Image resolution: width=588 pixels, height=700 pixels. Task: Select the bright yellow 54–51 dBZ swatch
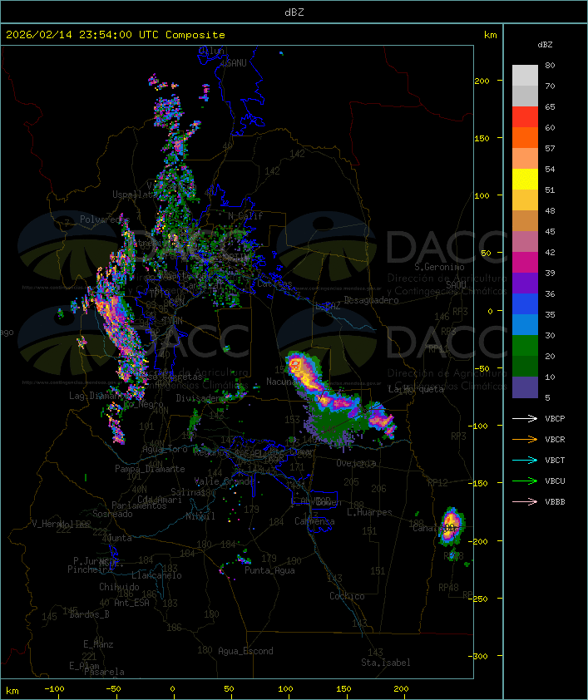[525, 179]
